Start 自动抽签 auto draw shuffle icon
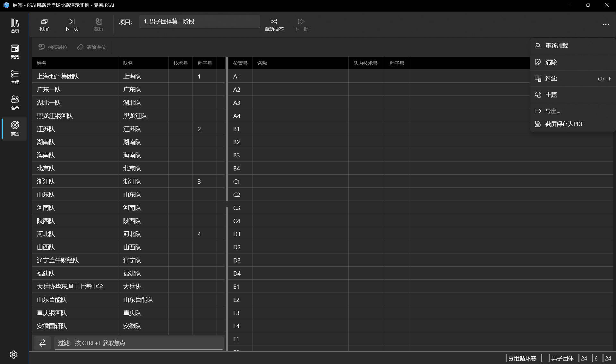The height and width of the screenshot is (364, 616). coord(274,25)
